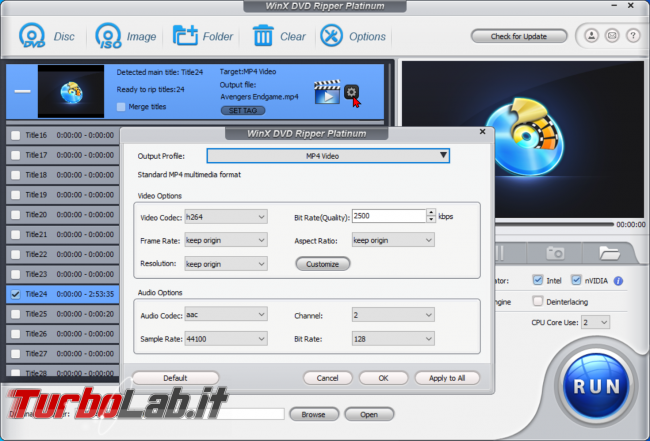Click the snapshot camera icon
Viewport: 650px width, 441px height.
pyautogui.click(x=555, y=252)
